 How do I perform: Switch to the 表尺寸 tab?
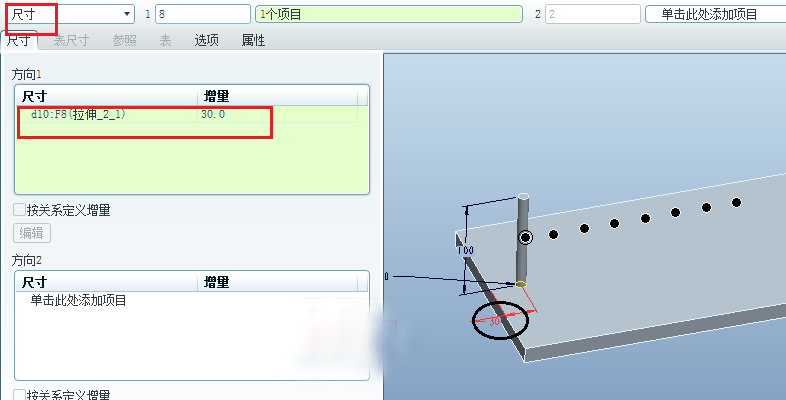point(71,41)
